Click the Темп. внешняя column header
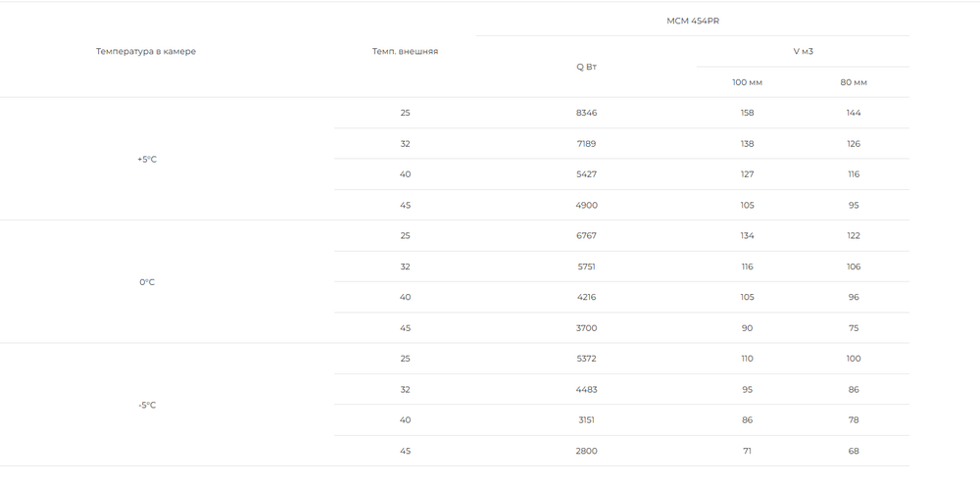Image resolution: width=980 pixels, height=486 pixels. tap(405, 51)
